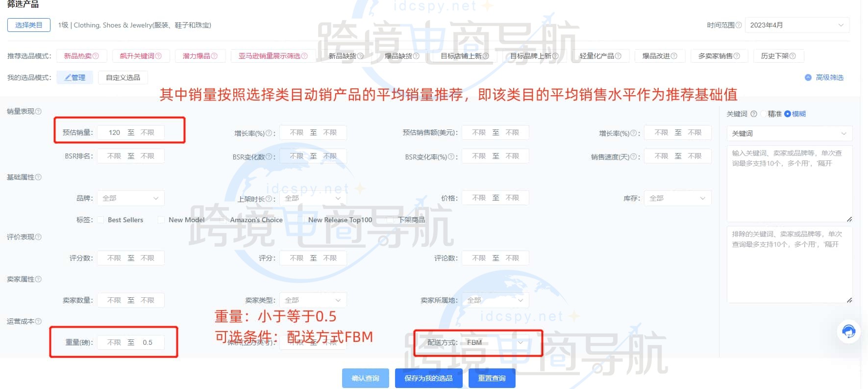This screenshot has width=868, height=389.
Task: Click the 爆品缺货 recommended mode
Action: pyautogui.click(x=402, y=56)
